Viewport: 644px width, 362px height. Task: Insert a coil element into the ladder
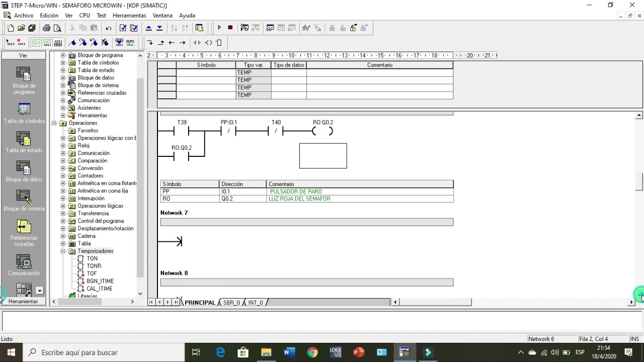(x=208, y=43)
